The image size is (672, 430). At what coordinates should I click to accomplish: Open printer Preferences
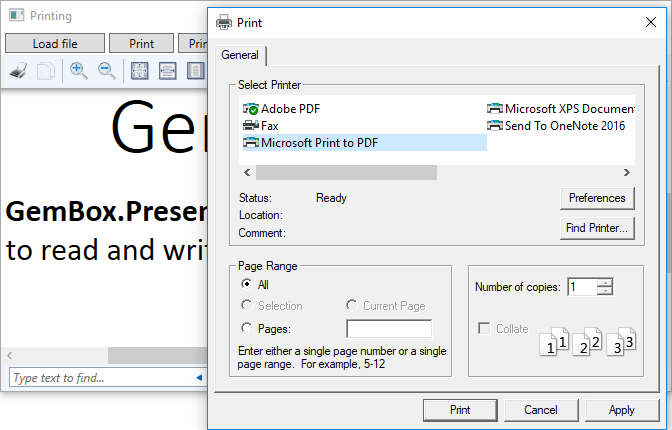597,198
